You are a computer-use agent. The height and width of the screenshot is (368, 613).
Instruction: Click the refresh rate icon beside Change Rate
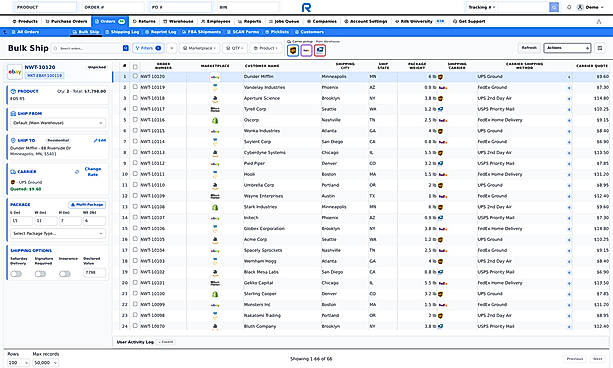[x=77, y=172]
